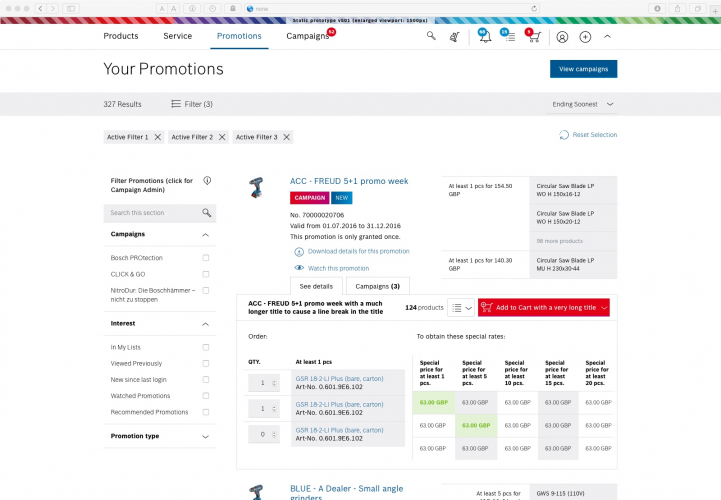Click the blue NEW badge
This screenshot has height=500, width=721.
342,198
